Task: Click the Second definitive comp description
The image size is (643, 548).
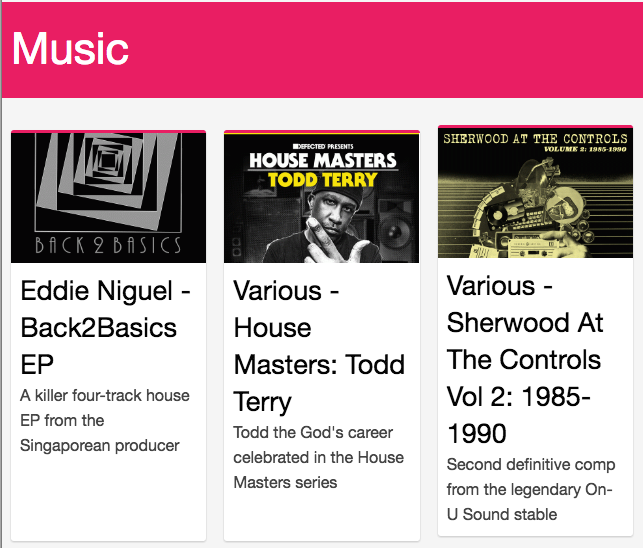Action: click(528, 489)
